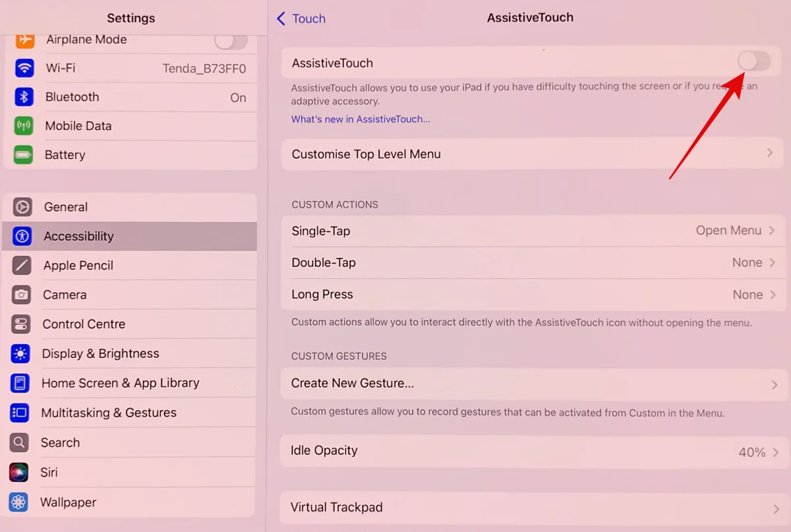Open Siri settings row
This screenshot has width=791, height=532.
coord(129,473)
